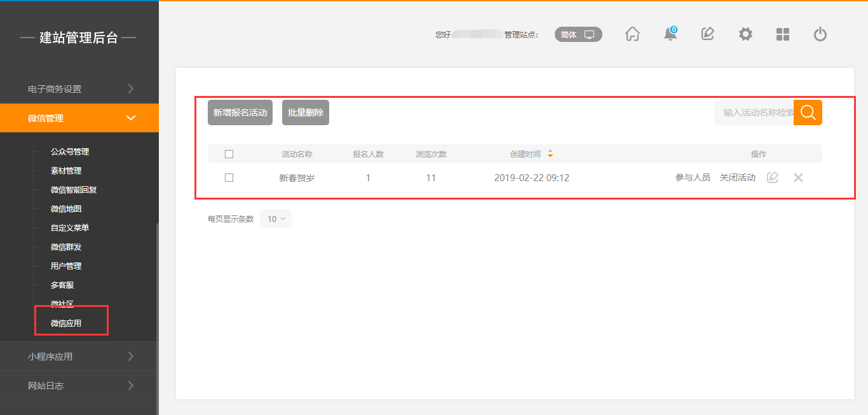Select 微信应用 in sidebar menu

[66, 323]
